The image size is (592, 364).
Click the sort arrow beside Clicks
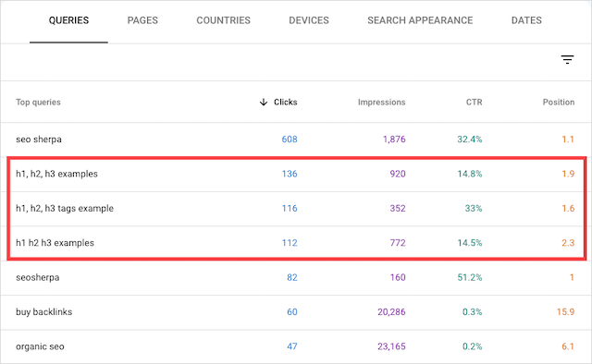(264, 103)
